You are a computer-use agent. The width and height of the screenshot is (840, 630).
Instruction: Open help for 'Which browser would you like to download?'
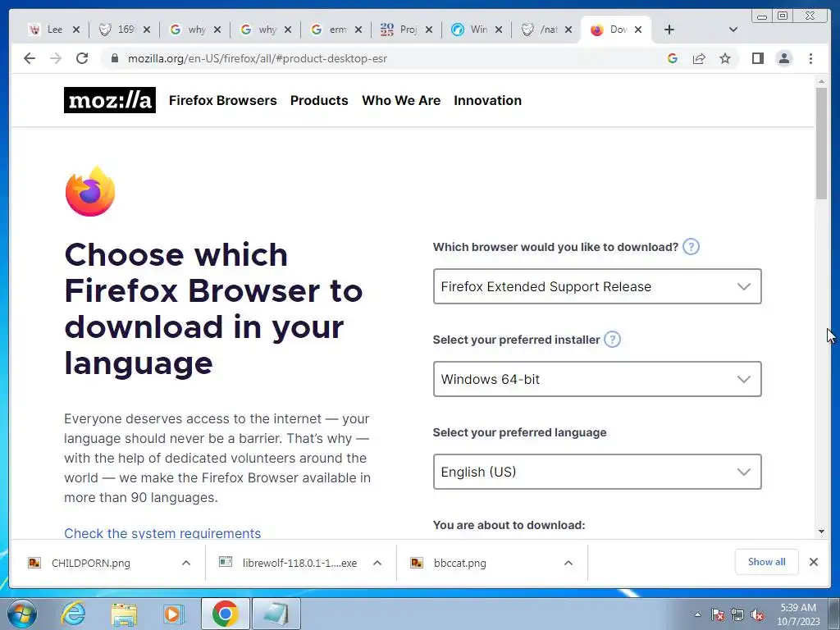point(691,247)
